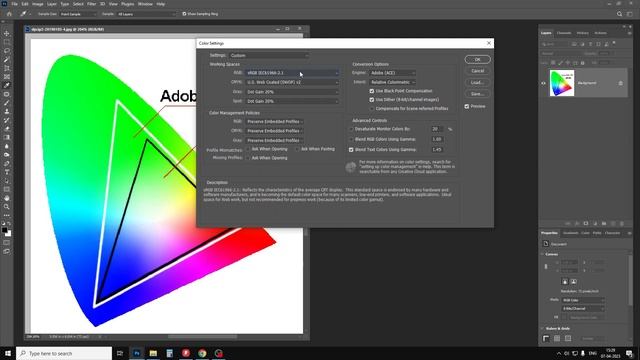Open the Mode dropdown RGB Color in Properties
This screenshot has height=360, width=640.
[583, 300]
